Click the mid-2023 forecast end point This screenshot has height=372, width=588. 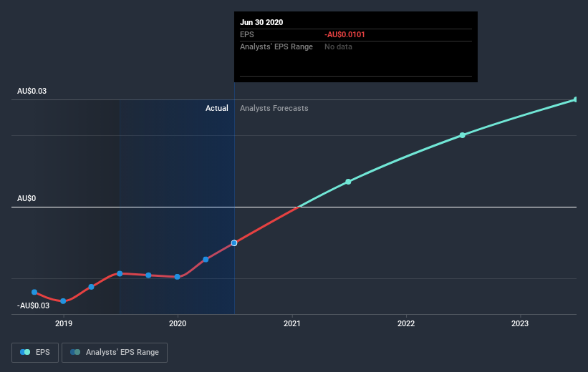[576, 99]
